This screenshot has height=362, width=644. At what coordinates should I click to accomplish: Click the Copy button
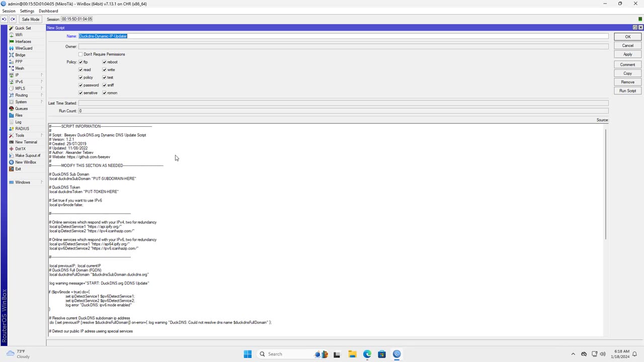click(x=627, y=73)
